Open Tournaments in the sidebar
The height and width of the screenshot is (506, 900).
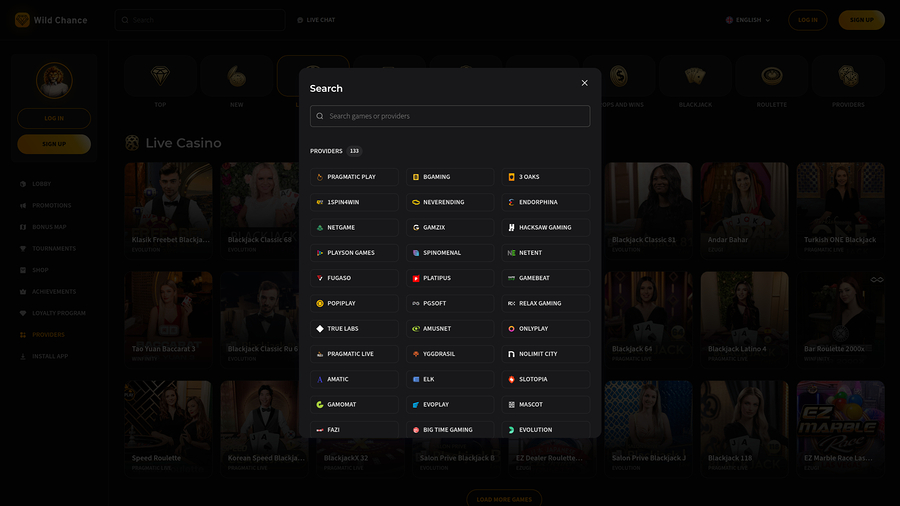click(48, 248)
